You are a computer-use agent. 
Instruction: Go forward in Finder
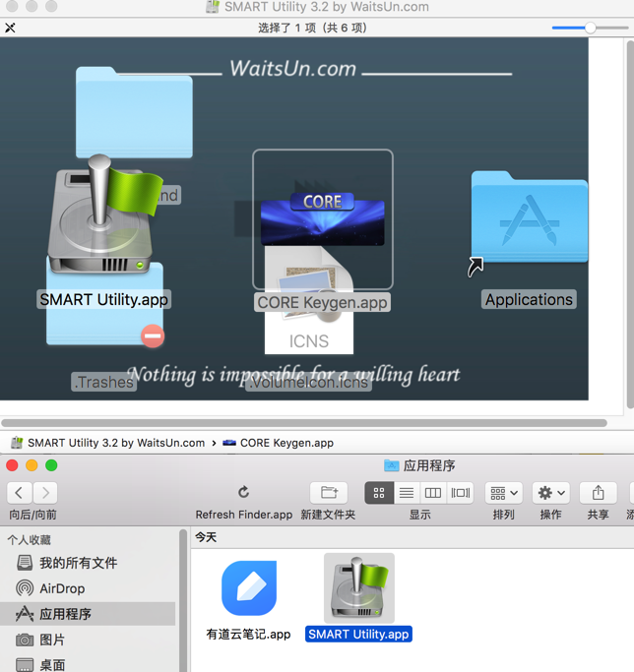(x=45, y=493)
